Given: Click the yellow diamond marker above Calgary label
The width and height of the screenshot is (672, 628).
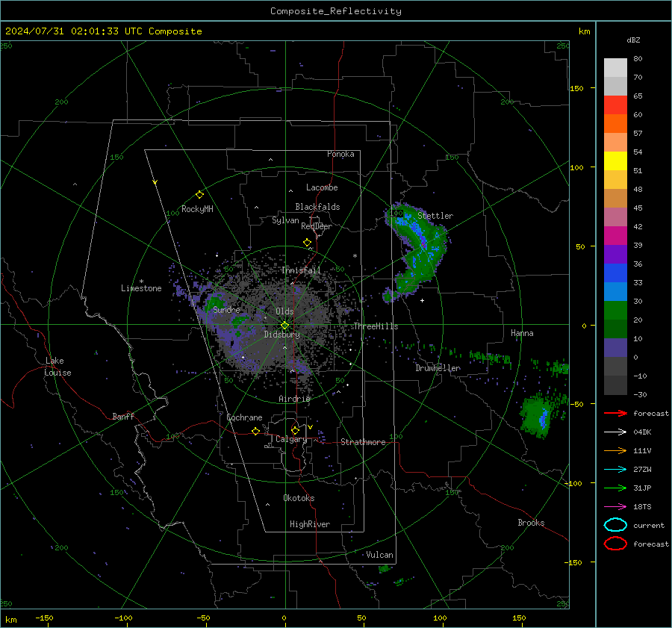Looking at the screenshot, I should point(295,430).
